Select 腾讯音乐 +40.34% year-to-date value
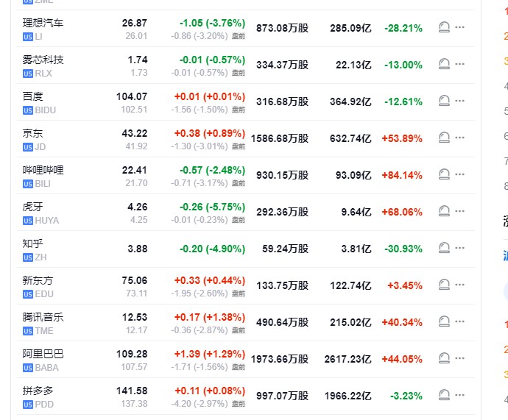 tap(401, 322)
